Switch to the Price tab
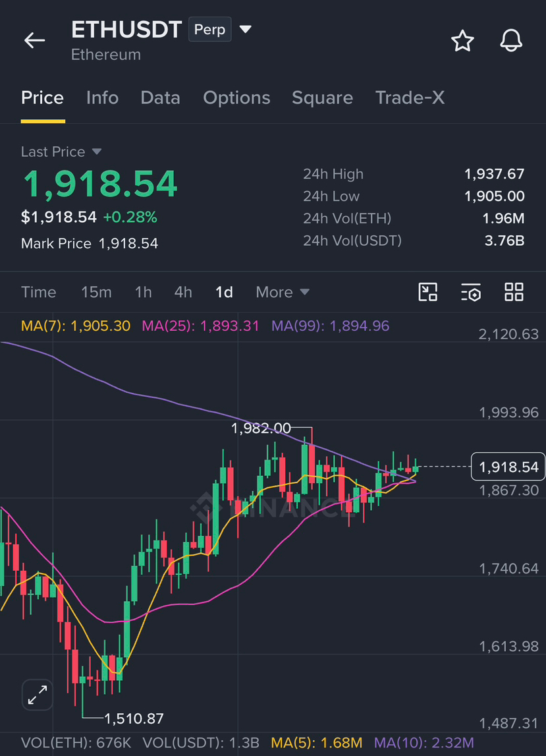Screen dimensions: 546x756 pos(42,98)
